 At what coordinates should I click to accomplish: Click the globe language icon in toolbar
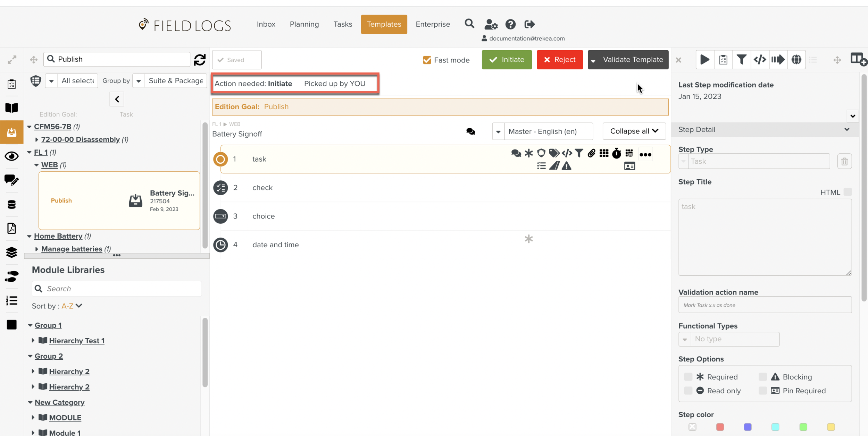pyautogui.click(x=796, y=60)
